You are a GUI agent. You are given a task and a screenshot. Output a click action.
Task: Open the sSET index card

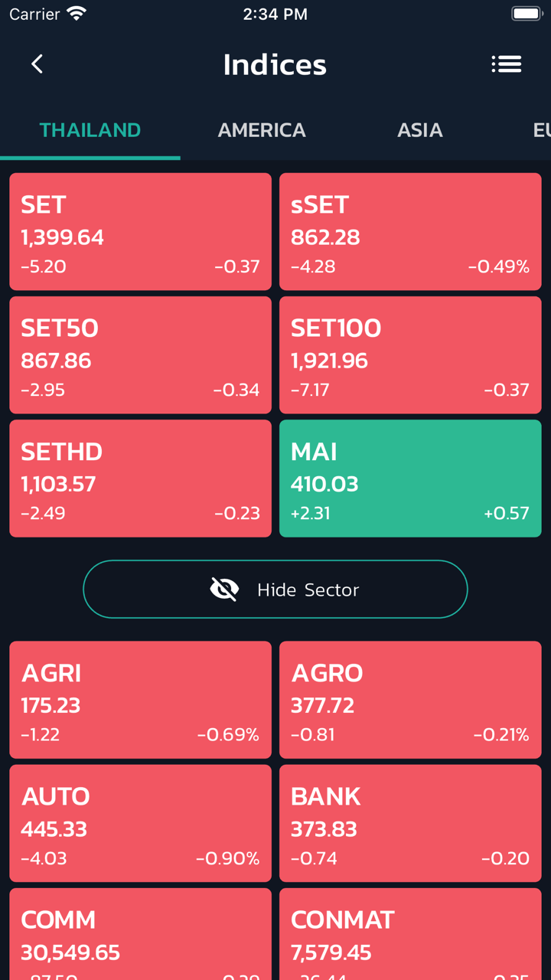pyautogui.click(x=410, y=232)
